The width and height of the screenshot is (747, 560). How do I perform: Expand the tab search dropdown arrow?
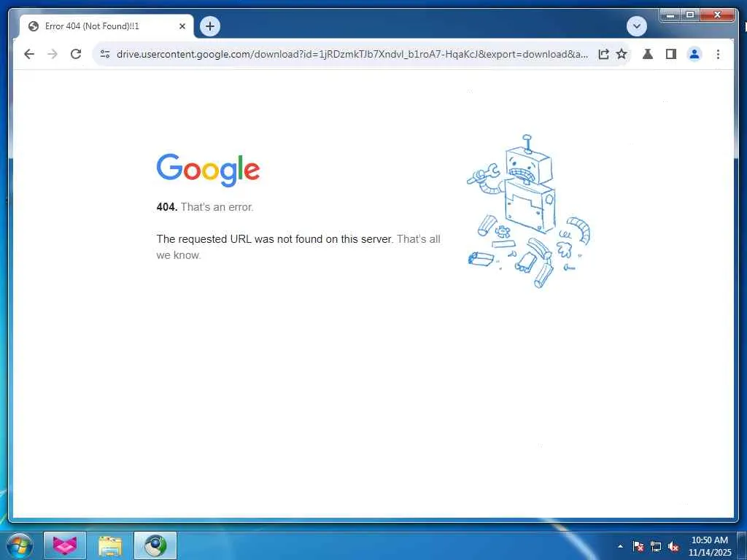(x=636, y=26)
